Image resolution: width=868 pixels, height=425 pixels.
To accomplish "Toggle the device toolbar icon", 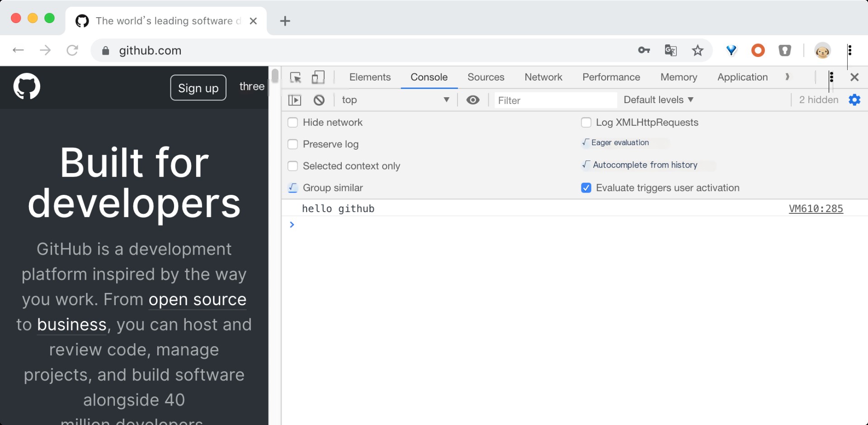I will coord(318,77).
